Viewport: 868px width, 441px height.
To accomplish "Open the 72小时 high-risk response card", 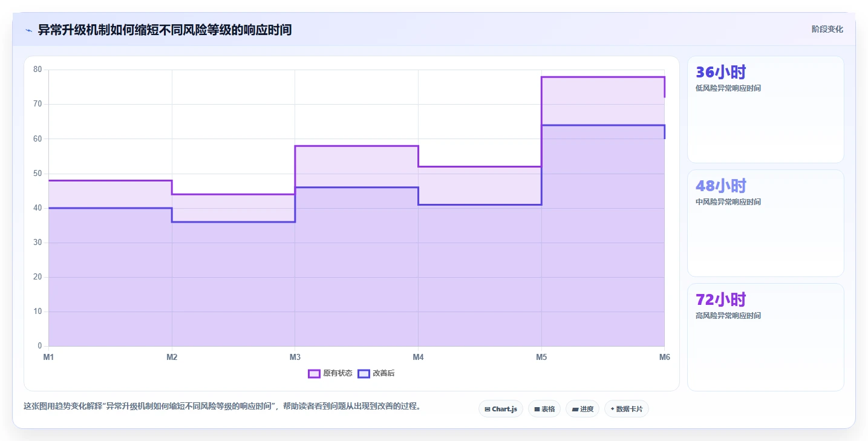I will 766,338.
